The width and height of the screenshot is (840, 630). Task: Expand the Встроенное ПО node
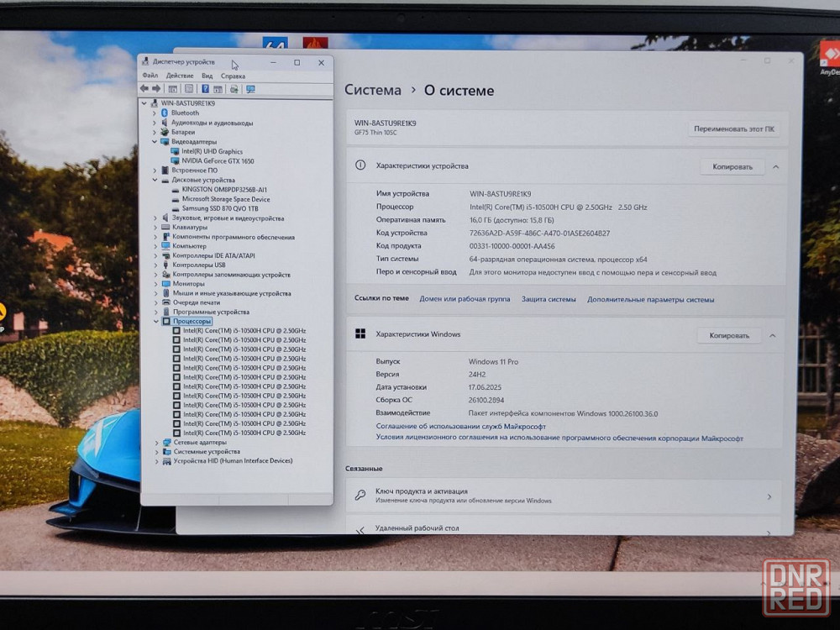coord(155,171)
